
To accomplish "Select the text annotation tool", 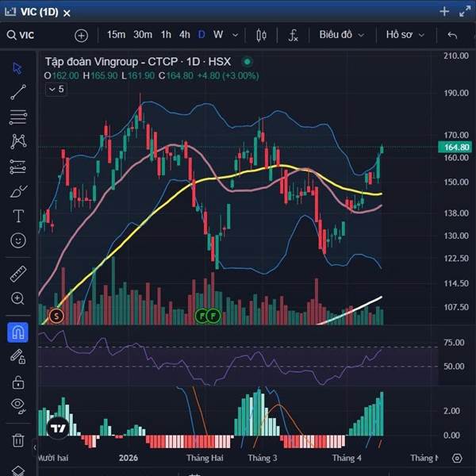I will click(x=18, y=216).
